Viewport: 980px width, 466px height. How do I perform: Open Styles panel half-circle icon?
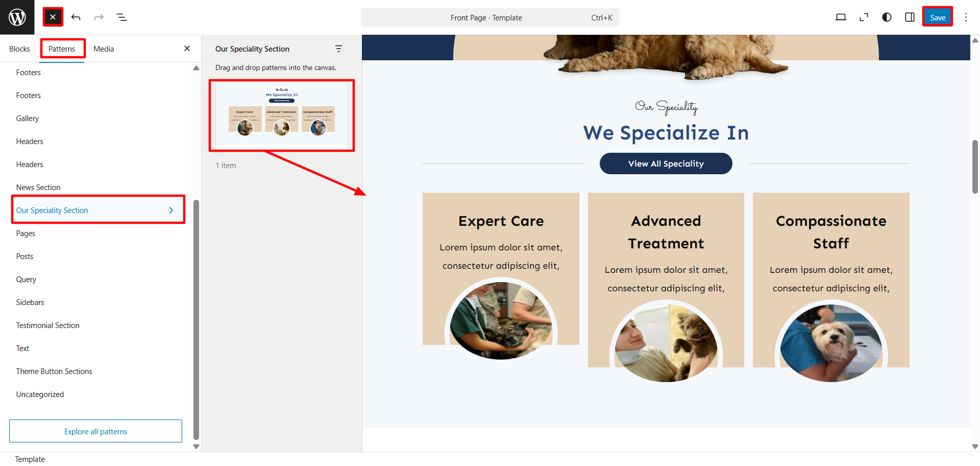click(x=887, y=17)
